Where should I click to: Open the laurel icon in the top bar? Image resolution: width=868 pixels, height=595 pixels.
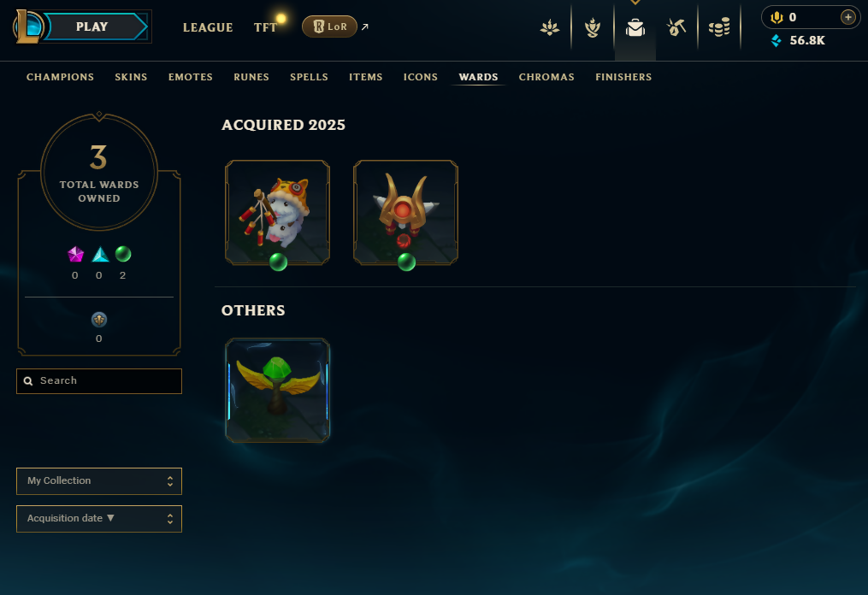[593, 27]
